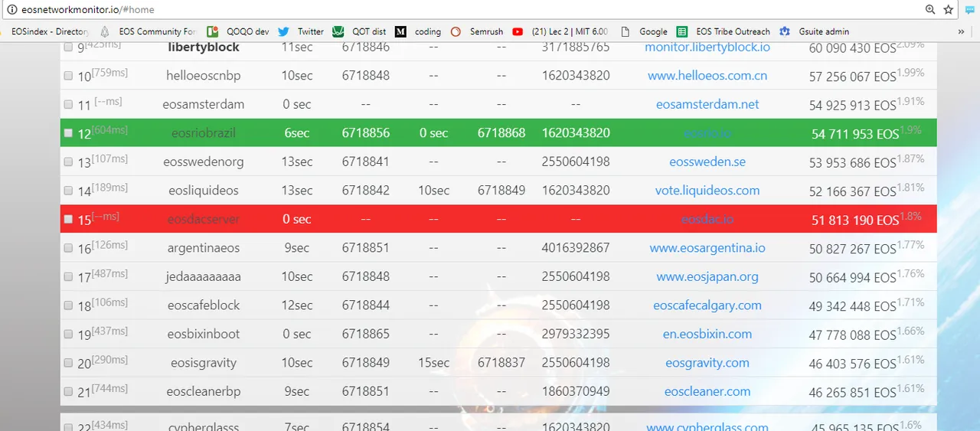Open the vote.liquideos.com link
This screenshot has width=980, height=431.
point(707,190)
